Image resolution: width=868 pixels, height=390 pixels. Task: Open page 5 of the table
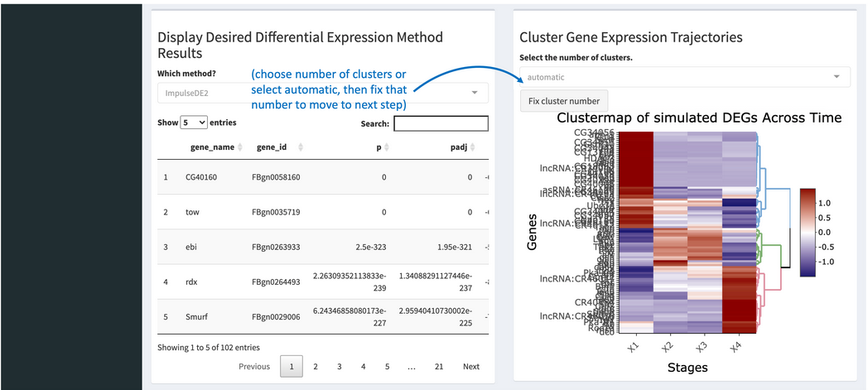388,366
